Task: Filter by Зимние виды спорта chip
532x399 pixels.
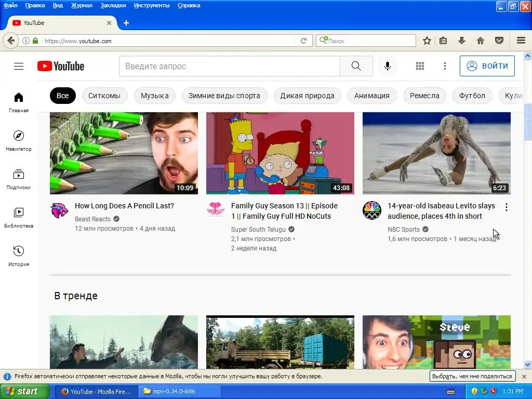Action: (224, 96)
